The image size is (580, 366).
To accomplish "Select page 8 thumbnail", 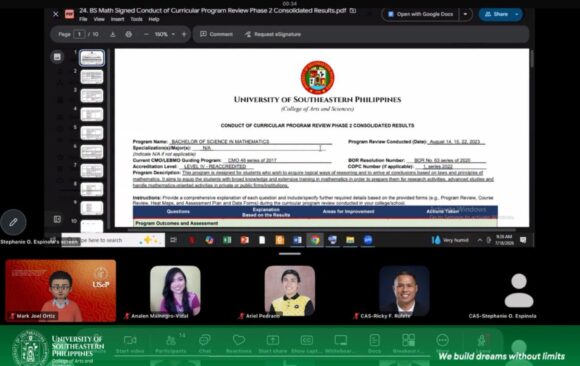I will pos(92,189).
